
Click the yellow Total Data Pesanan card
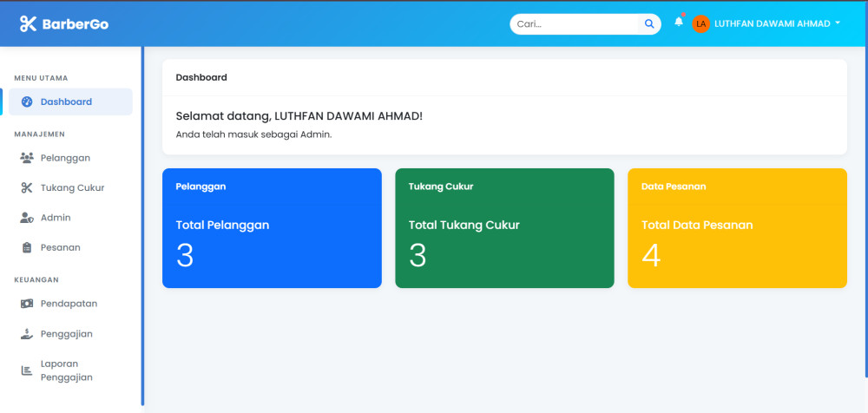point(737,228)
